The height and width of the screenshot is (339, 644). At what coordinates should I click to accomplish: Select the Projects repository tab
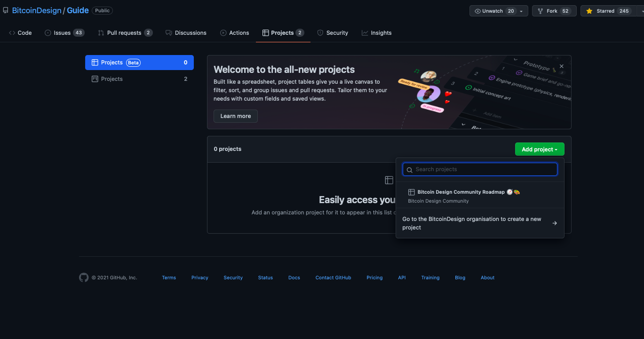pyautogui.click(x=283, y=33)
